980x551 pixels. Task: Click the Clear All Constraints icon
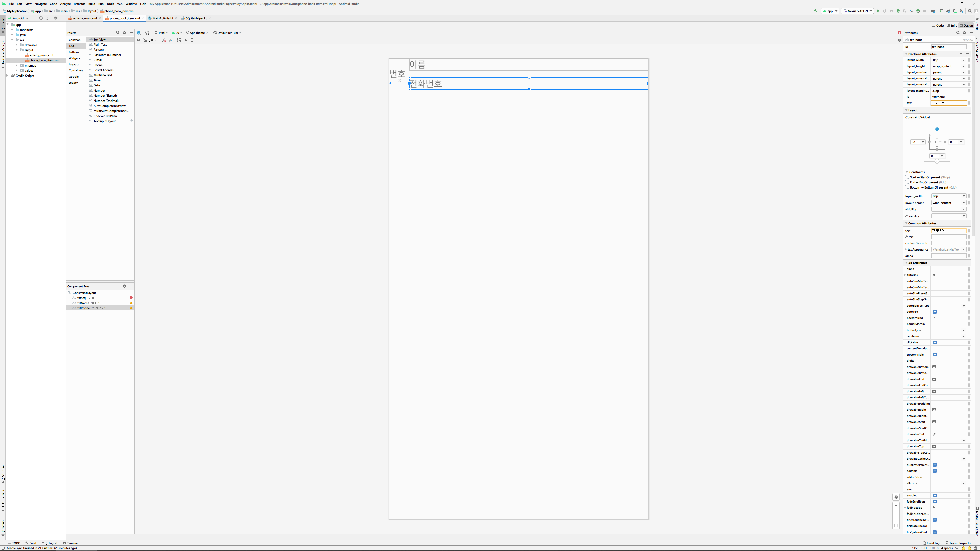point(164,40)
